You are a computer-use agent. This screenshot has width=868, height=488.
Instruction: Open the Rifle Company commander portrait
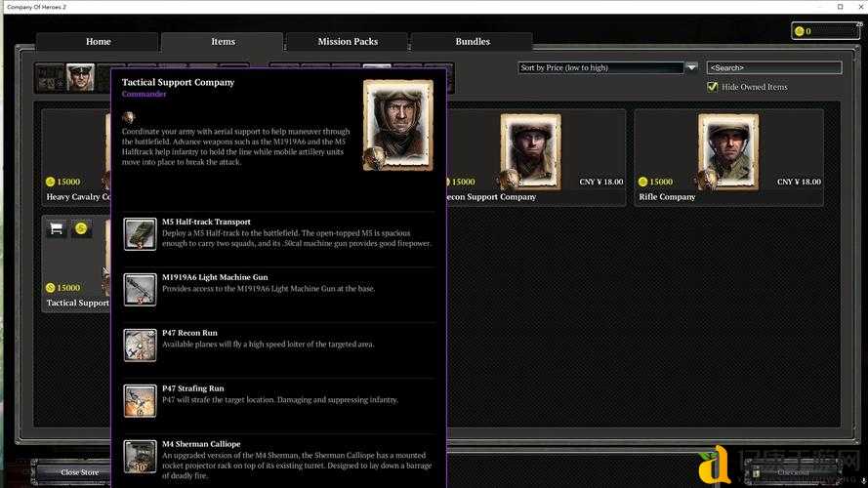[x=728, y=151]
